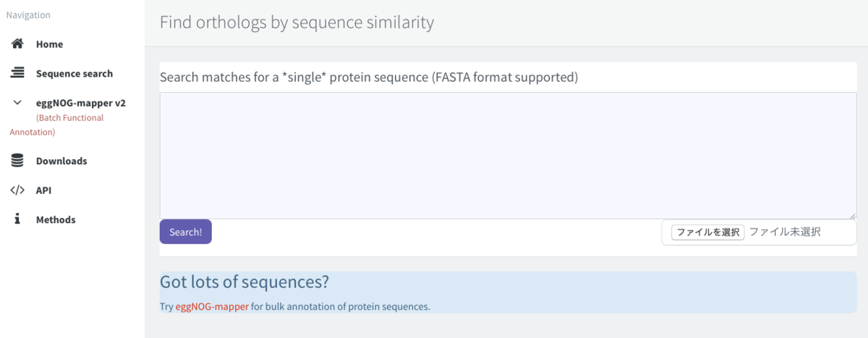Focus the protein sequence text area
This screenshot has width=868, height=338.
pyautogui.click(x=508, y=155)
